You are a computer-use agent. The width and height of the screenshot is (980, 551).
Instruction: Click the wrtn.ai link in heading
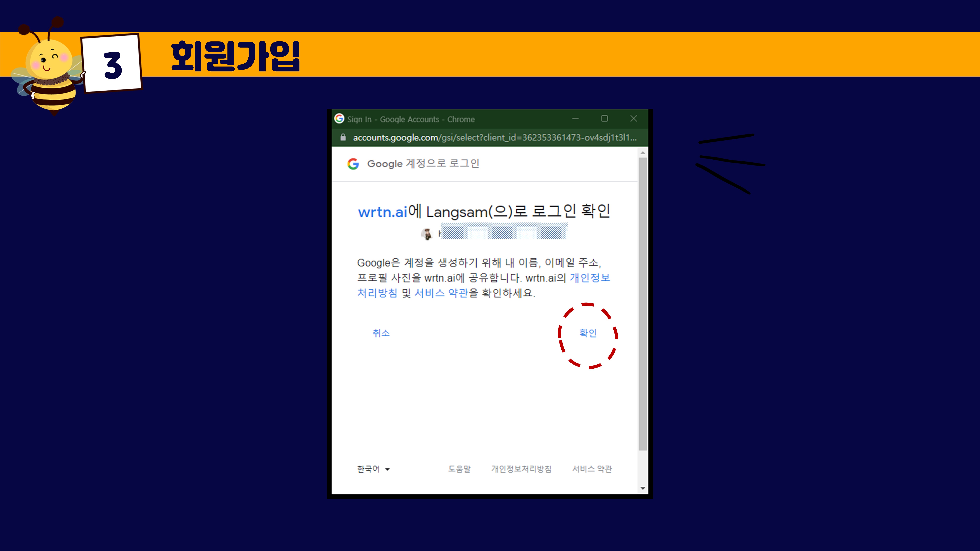(382, 212)
